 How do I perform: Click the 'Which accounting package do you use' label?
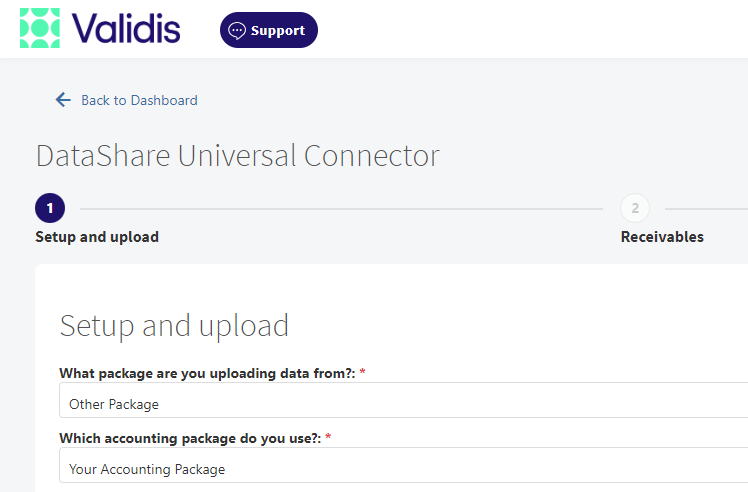pyautogui.click(x=190, y=438)
